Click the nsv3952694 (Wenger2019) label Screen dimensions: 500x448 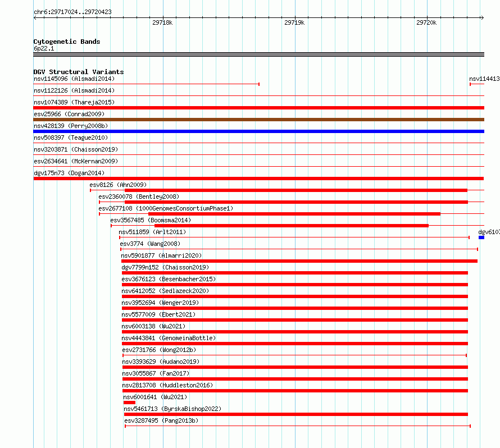click(160, 303)
